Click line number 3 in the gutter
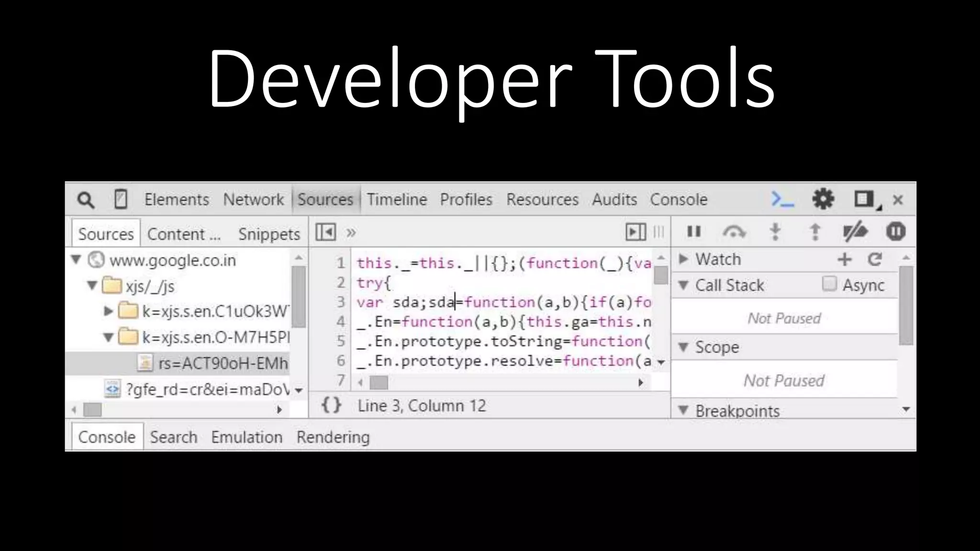The height and width of the screenshot is (551, 980). click(x=341, y=302)
